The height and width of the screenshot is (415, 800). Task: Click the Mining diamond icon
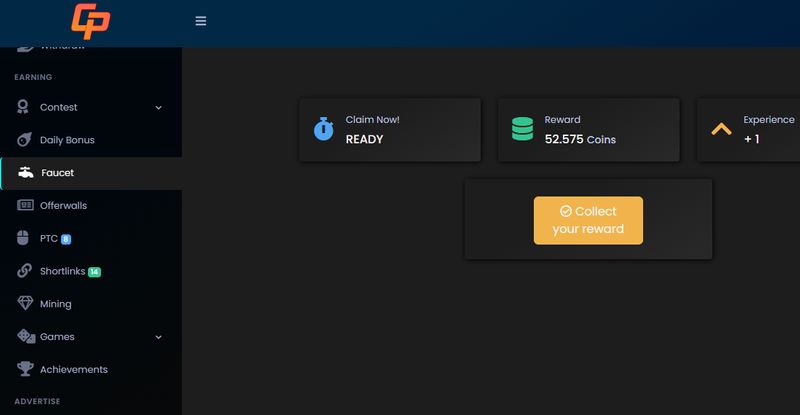click(25, 303)
